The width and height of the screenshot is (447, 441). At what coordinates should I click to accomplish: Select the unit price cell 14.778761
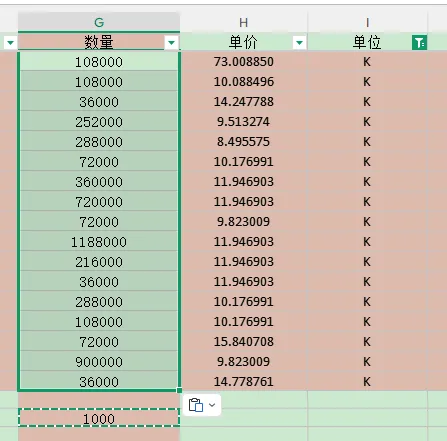click(244, 381)
